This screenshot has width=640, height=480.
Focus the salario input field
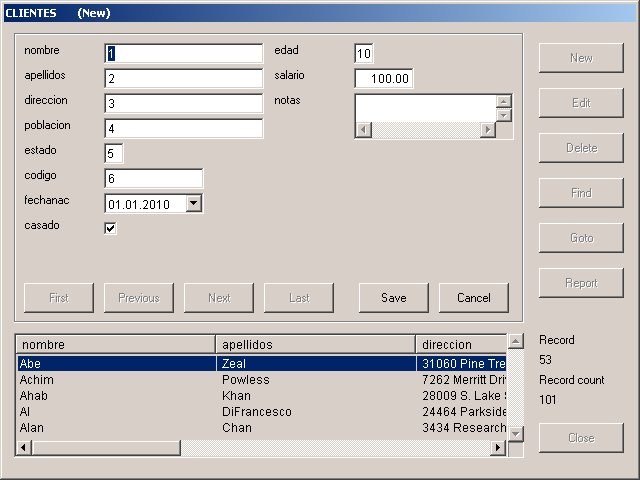pos(384,78)
